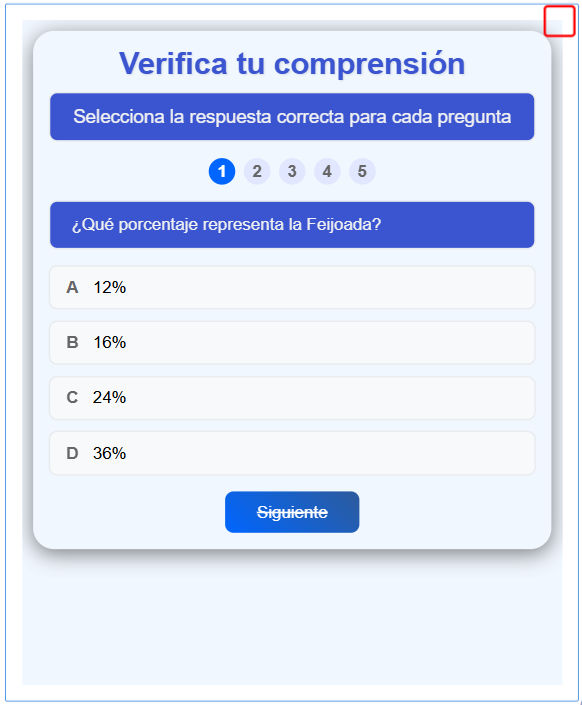The width and height of the screenshot is (582, 705).
Task: Go to question step 1 circle
Action: (222, 171)
